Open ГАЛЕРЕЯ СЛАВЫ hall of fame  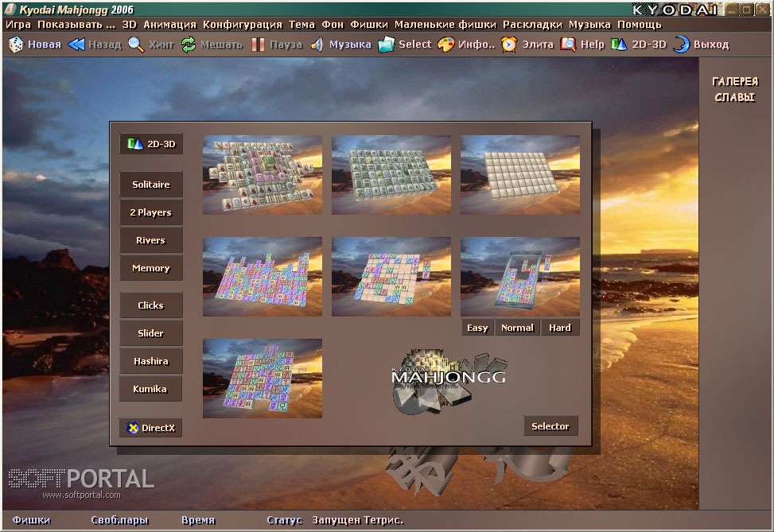point(735,89)
